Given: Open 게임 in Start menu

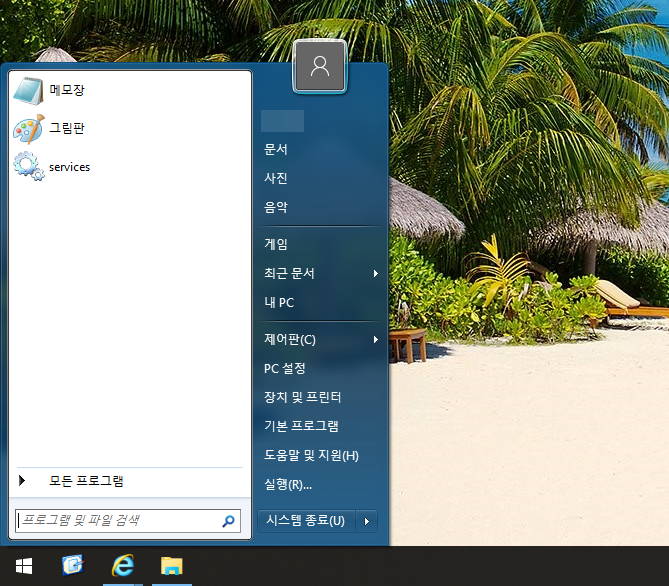Looking at the screenshot, I should (276, 245).
